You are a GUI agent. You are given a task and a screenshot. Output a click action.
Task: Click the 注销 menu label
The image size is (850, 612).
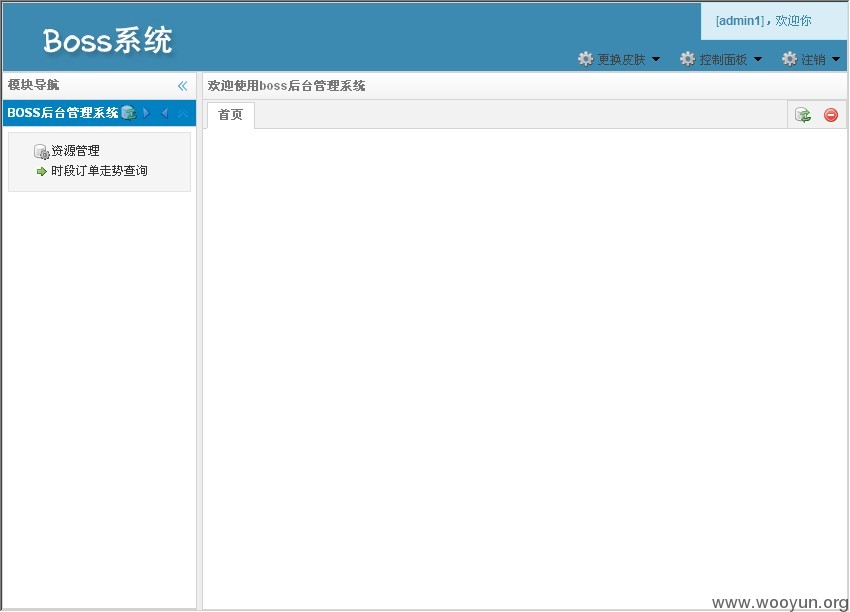(813, 60)
